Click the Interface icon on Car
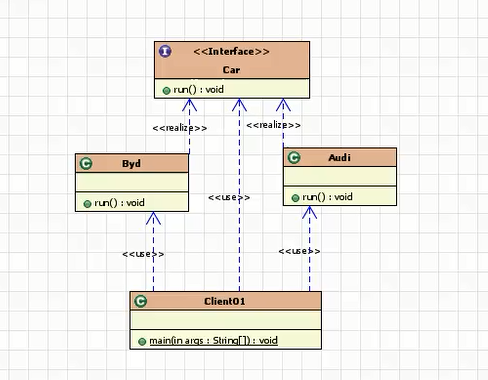 [165, 51]
